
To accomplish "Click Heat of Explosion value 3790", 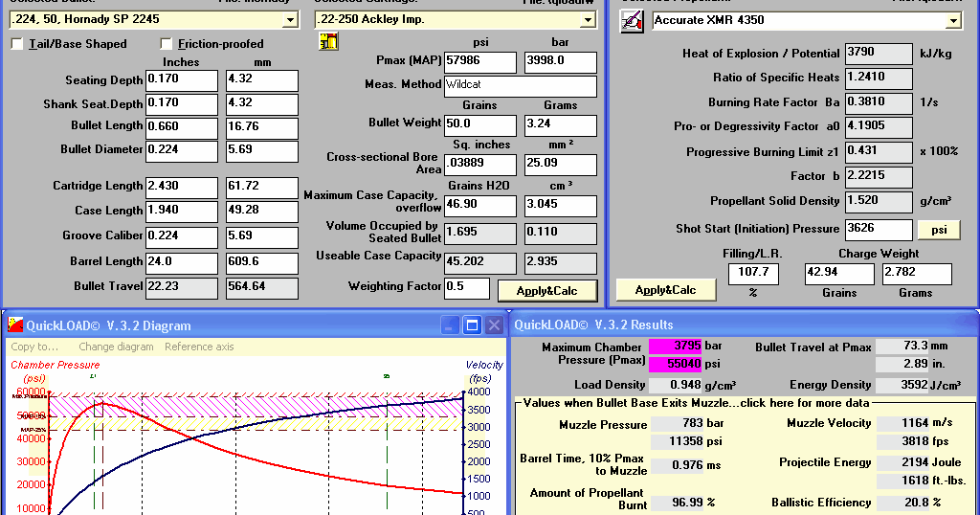I will pyautogui.click(x=879, y=54).
